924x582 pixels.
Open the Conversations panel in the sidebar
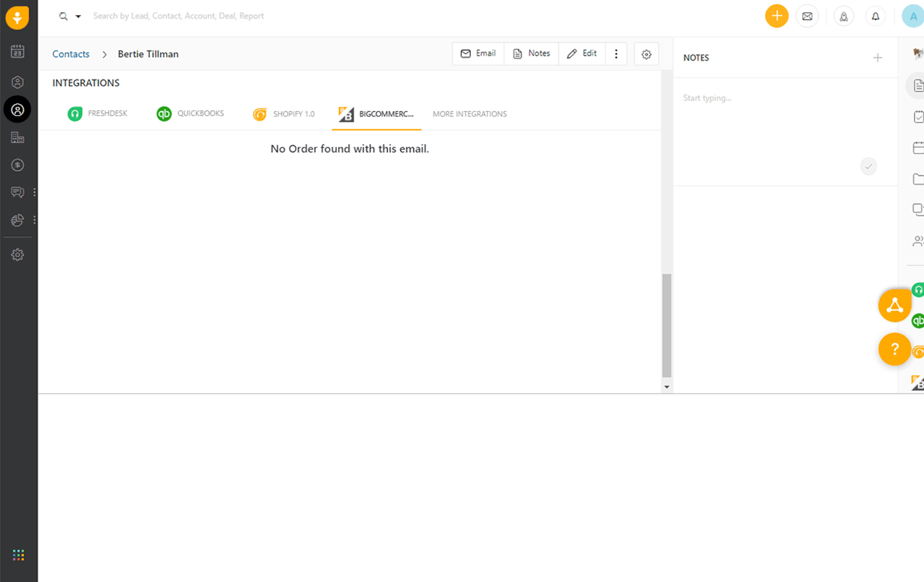[x=17, y=192]
